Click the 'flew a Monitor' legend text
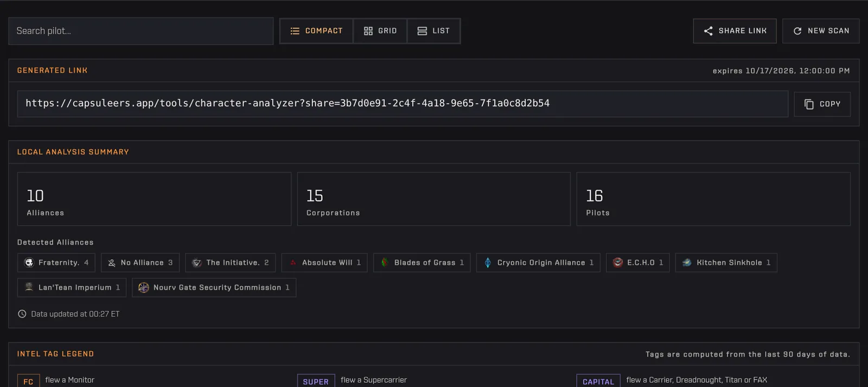Screen dimensions: 868x387 [70, 380]
